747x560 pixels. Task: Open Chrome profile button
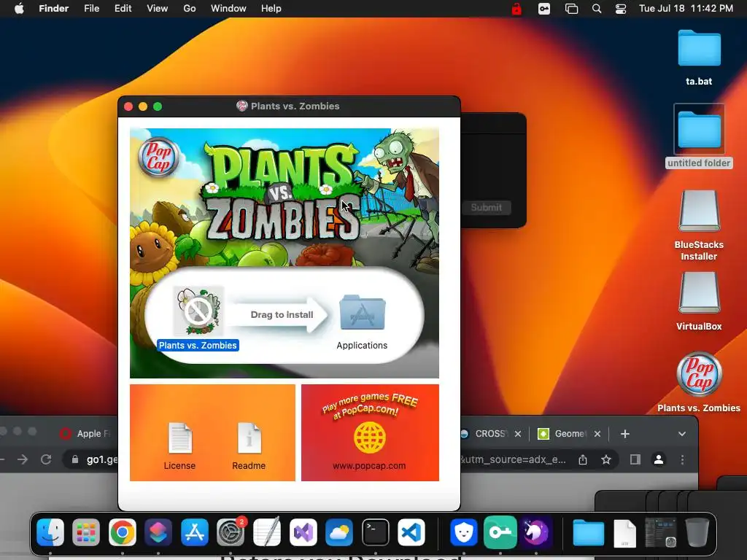click(659, 459)
